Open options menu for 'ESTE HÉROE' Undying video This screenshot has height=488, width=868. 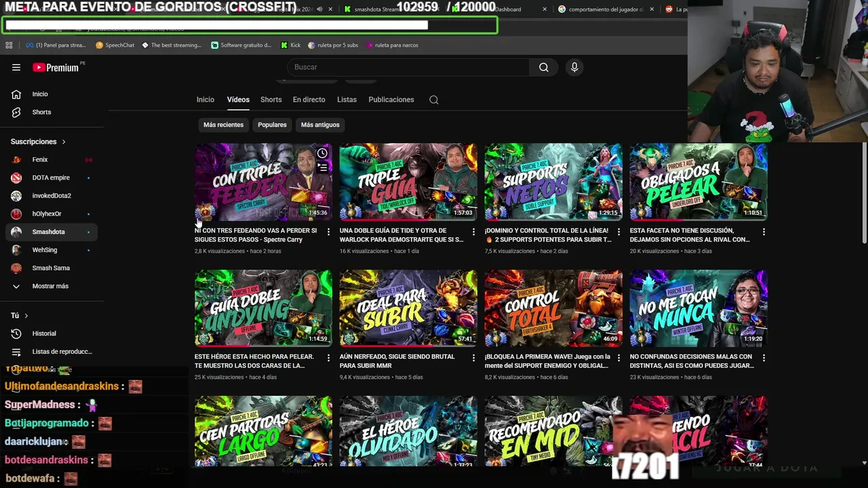328,358
